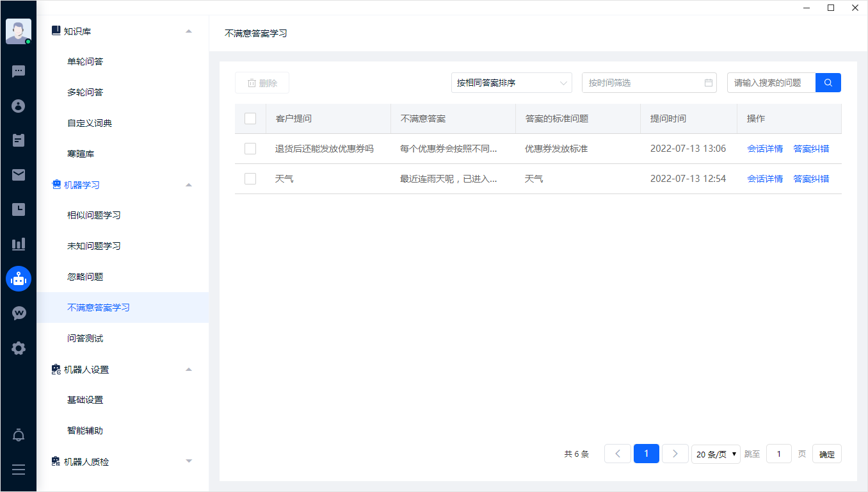Open the tickets clipboard sidebar icon
This screenshot has height=492, width=868.
pyautogui.click(x=19, y=140)
